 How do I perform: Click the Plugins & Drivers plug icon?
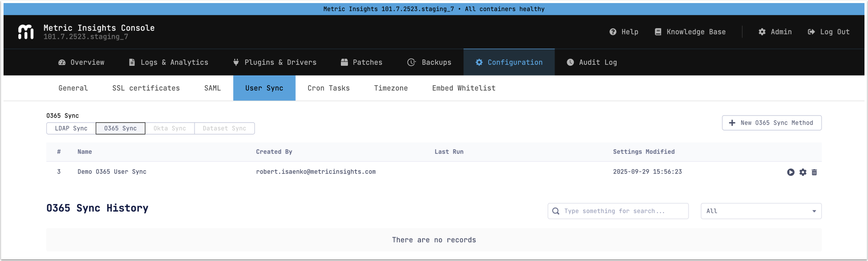pos(236,62)
